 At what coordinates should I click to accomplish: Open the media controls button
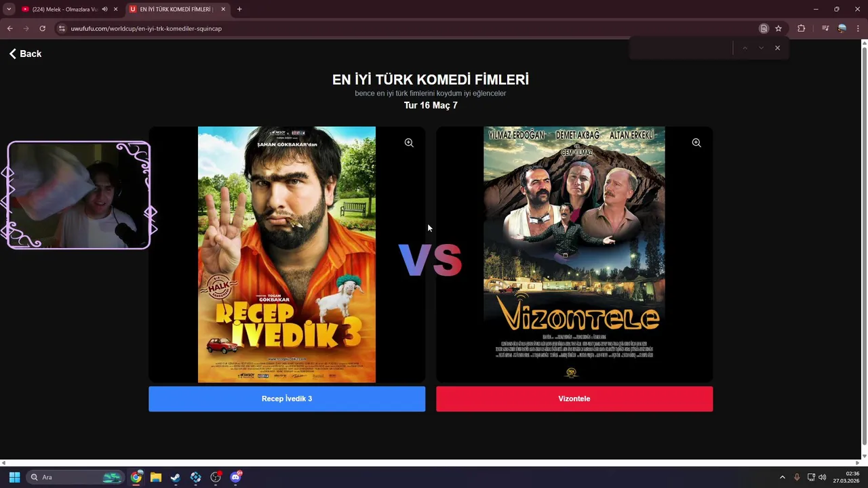[x=825, y=28]
